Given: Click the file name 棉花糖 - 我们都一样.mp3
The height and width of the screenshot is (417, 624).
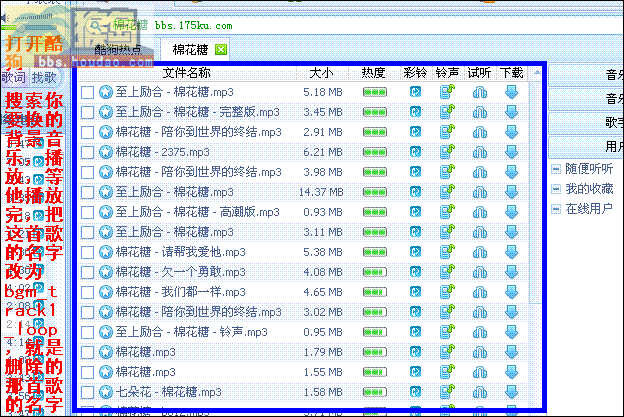Looking at the screenshot, I should point(181,292).
